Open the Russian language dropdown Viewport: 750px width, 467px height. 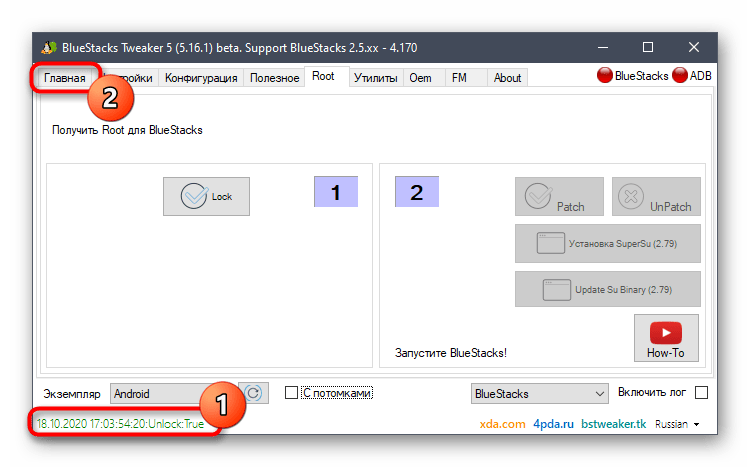pyautogui.click(x=677, y=424)
